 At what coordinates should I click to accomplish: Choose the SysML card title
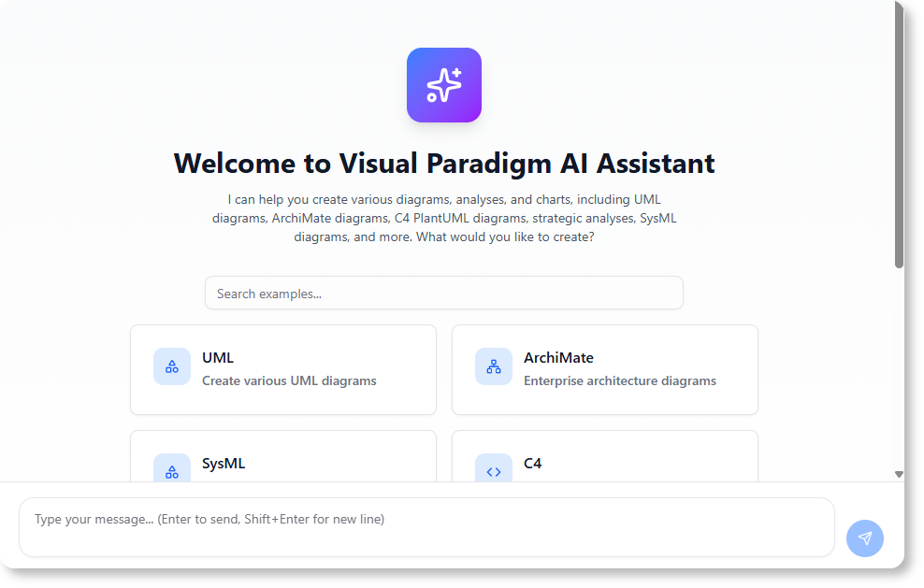[224, 463]
